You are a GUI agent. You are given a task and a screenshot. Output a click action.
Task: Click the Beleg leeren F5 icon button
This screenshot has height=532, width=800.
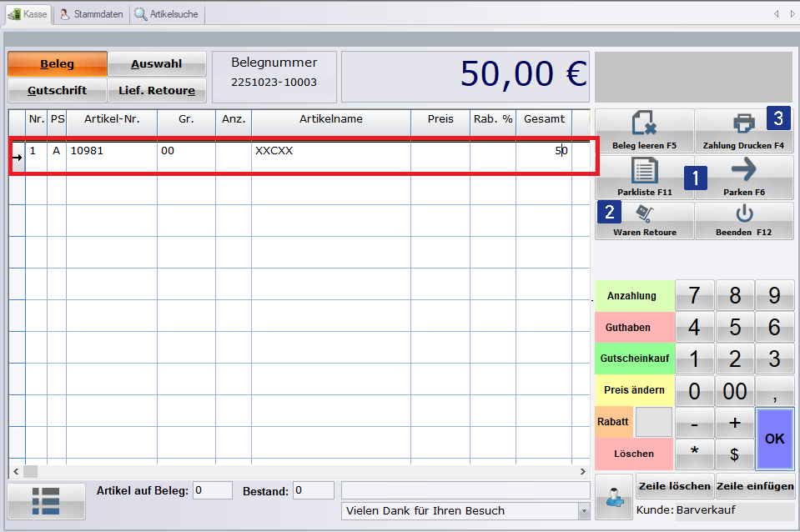(644, 124)
